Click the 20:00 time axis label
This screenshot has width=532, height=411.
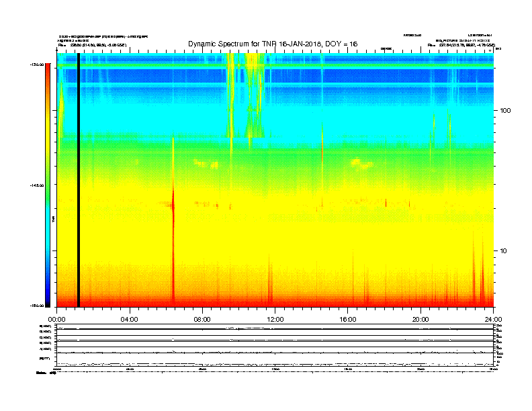[420, 319]
